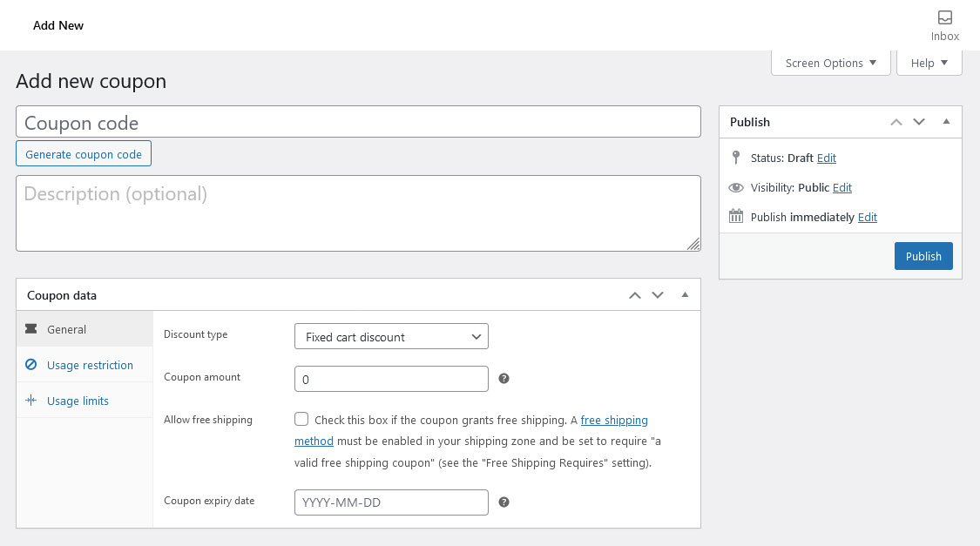Click the Coupon expiry date field
Image resolution: width=980 pixels, height=546 pixels.
point(391,502)
